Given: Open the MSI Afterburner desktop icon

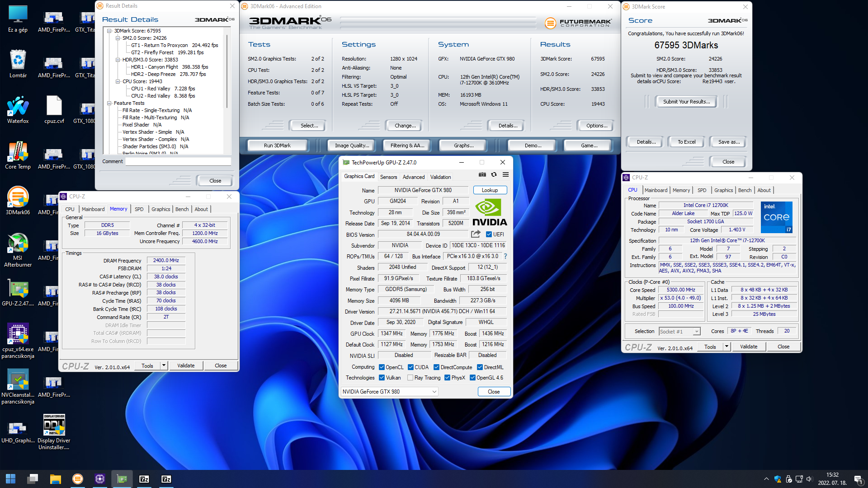Looking at the screenshot, I should [x=18, y=250].
